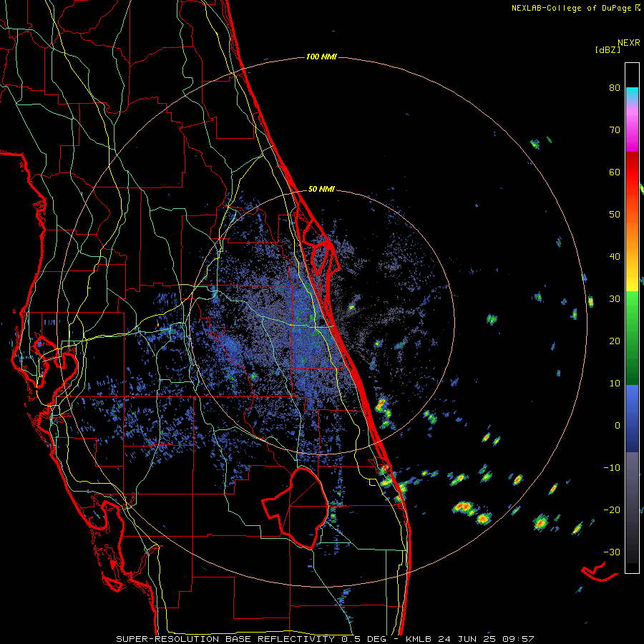
Task: Click the "50 NMI" range ring label
Action: click(x=321, y=190)
